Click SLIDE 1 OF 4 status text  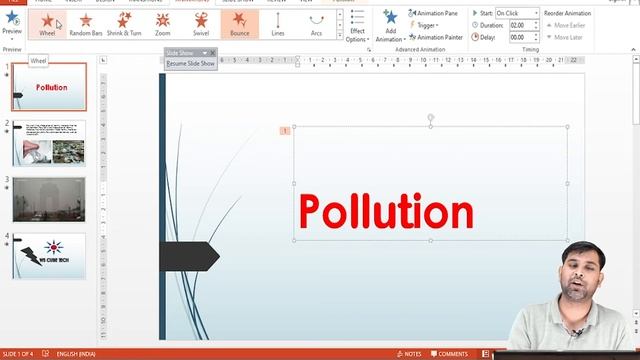(18, 354)
